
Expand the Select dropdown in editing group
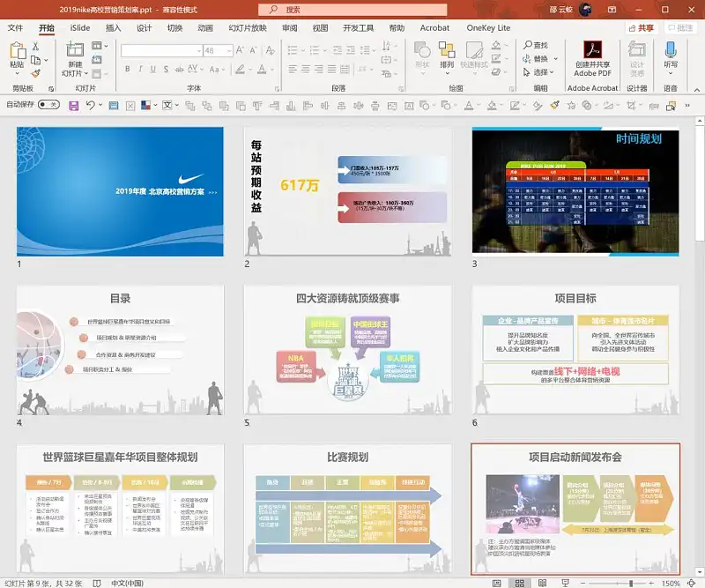552,72
